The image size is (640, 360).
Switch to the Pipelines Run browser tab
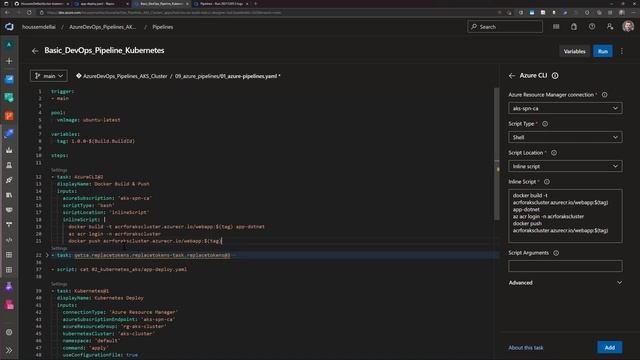(x=221, y=4)
